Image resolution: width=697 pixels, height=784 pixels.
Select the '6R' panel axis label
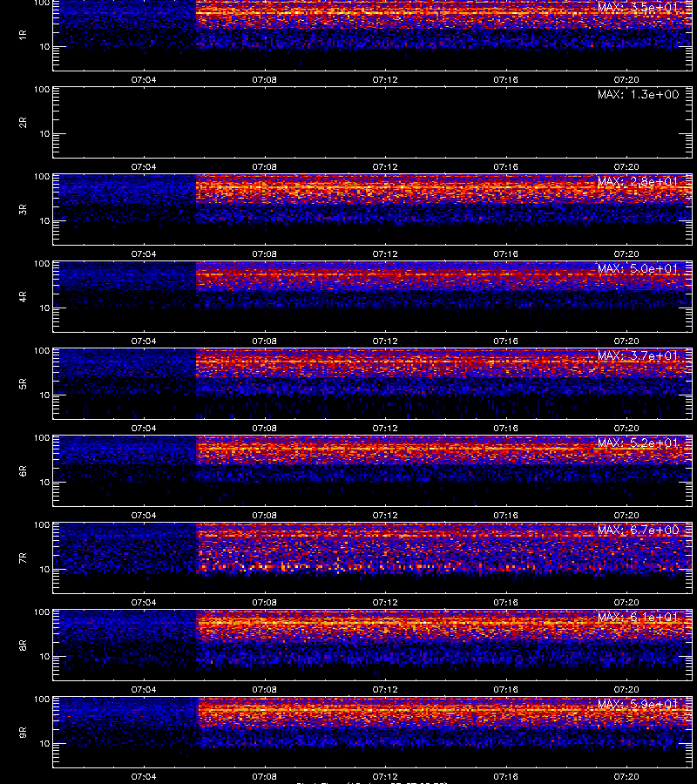pos(23,470)
